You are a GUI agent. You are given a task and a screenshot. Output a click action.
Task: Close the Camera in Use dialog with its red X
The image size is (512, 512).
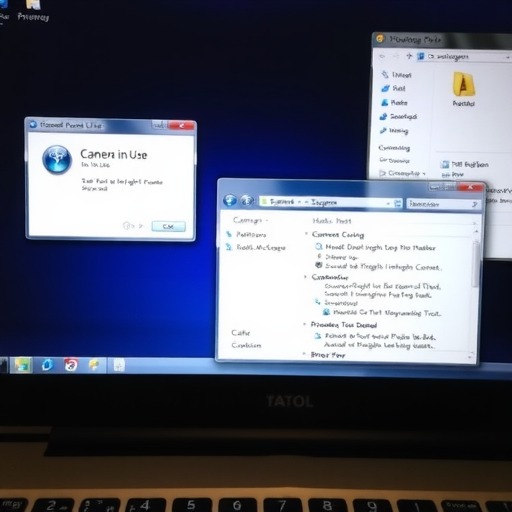181,125
